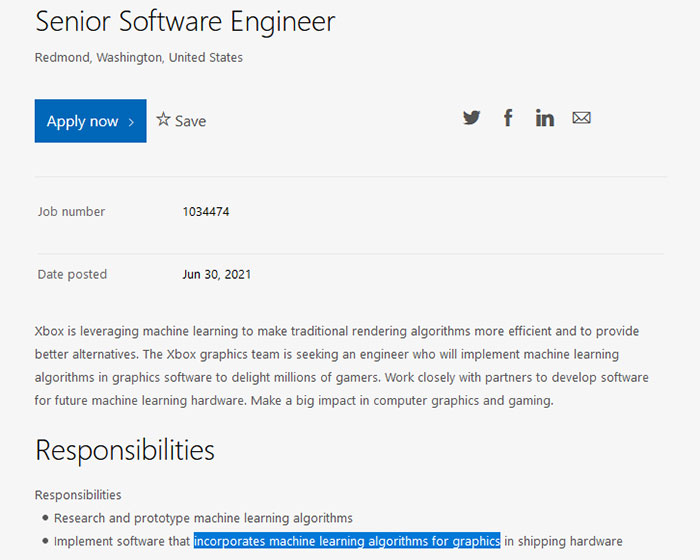The width and height of the screenshot is (700, 560).
Task: Click the Apply now button
Action: point(90,121)
